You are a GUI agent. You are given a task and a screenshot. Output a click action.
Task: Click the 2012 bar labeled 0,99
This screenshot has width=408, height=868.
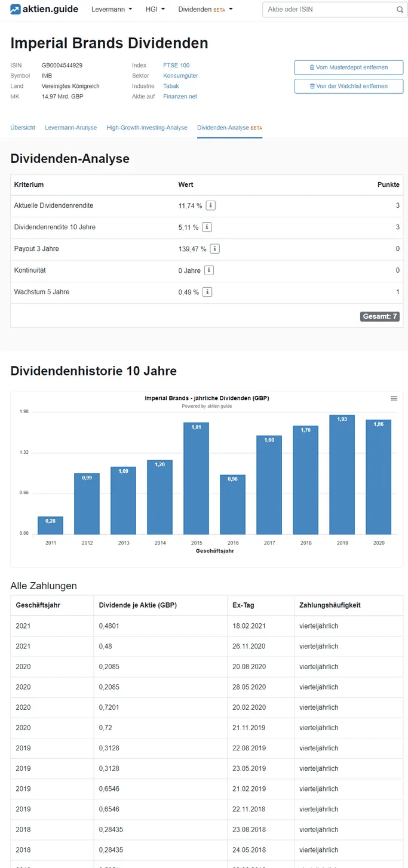(x=87, y=504)
